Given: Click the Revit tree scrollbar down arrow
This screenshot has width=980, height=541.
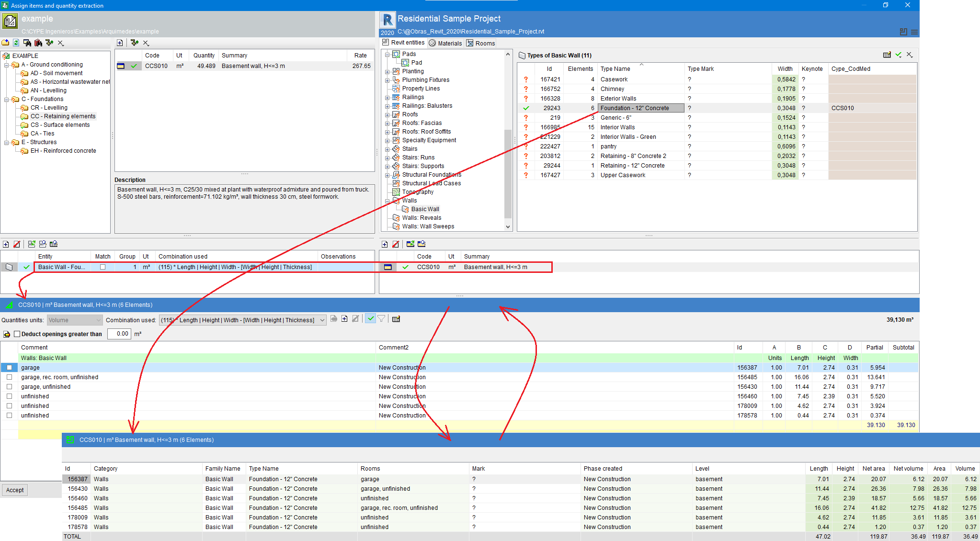Looking at the screenshot, I should (508, 227).
